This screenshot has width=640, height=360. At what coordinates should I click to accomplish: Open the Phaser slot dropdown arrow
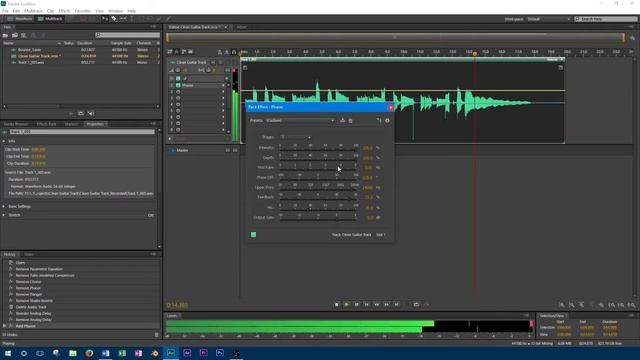click(223, 85)
